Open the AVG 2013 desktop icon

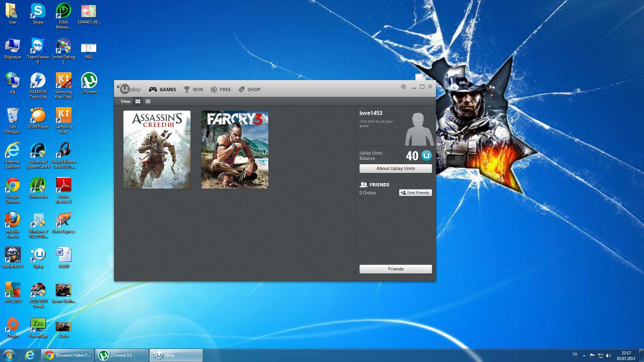click(12, 293)
